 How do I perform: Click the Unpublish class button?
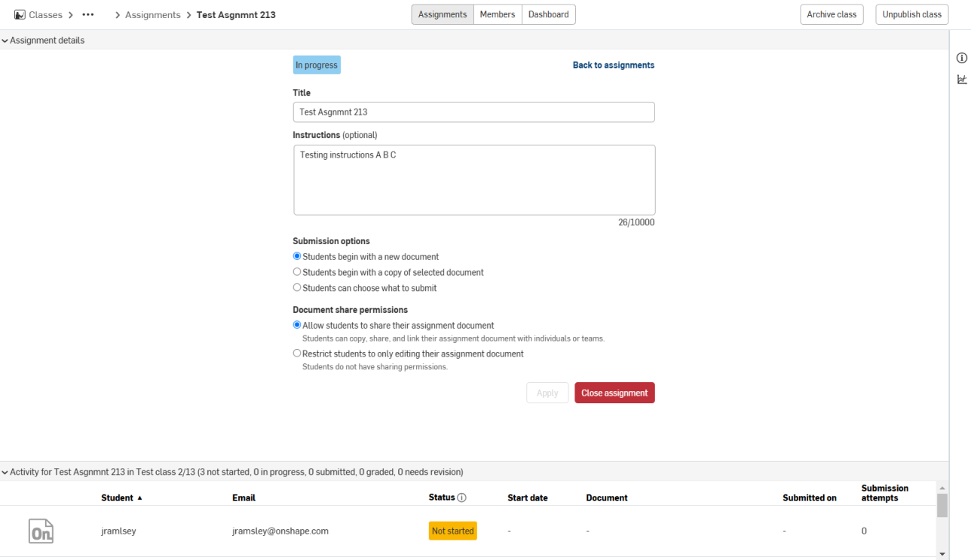(912, 14)
